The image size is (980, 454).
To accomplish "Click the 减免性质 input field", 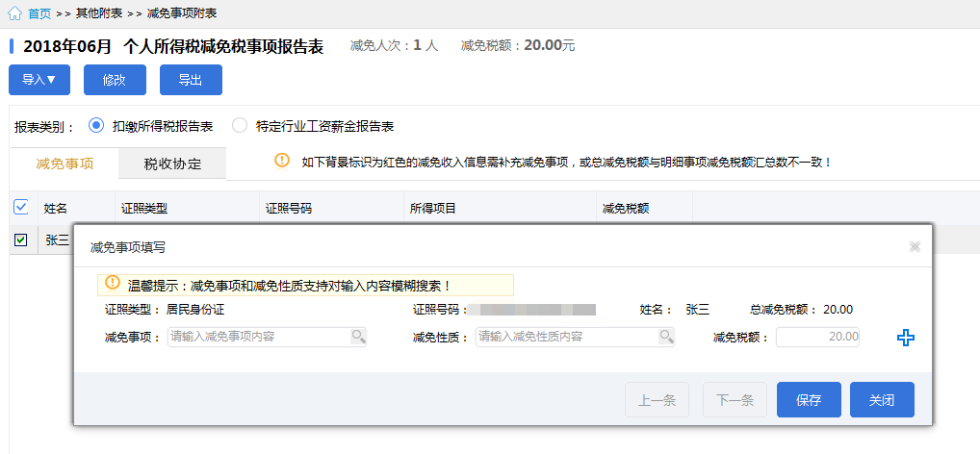I will coord(575,338).
